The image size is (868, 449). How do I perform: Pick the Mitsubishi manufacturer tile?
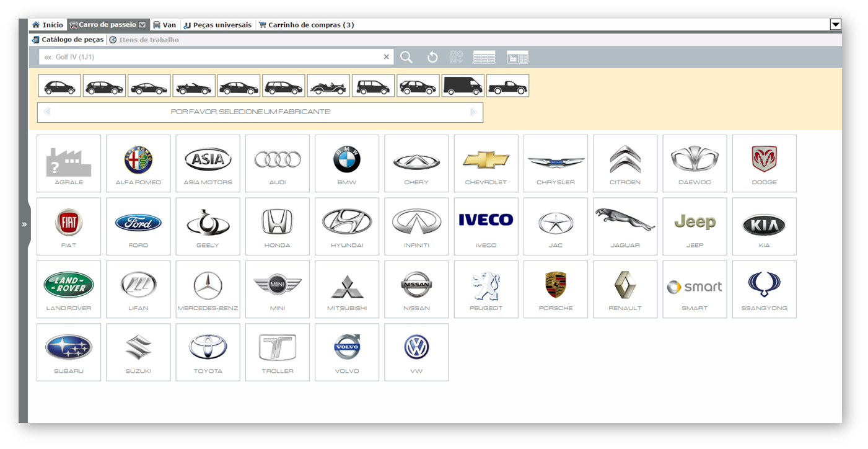coord(347,289)
